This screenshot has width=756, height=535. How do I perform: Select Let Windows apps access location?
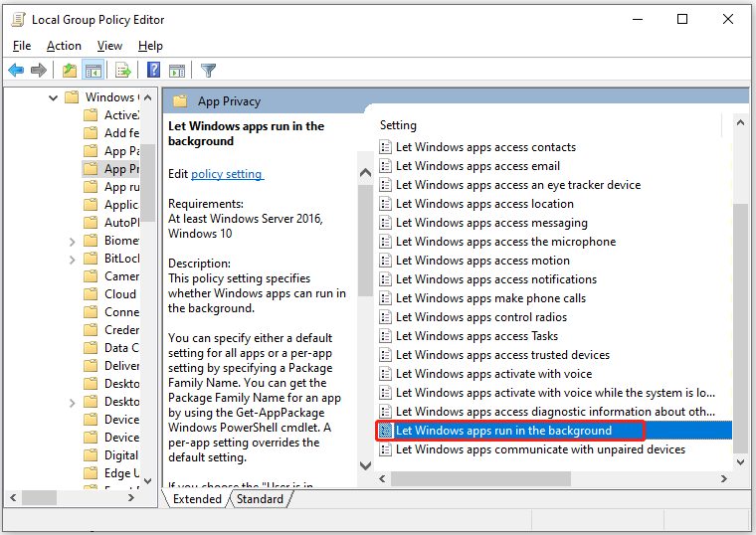484,204
